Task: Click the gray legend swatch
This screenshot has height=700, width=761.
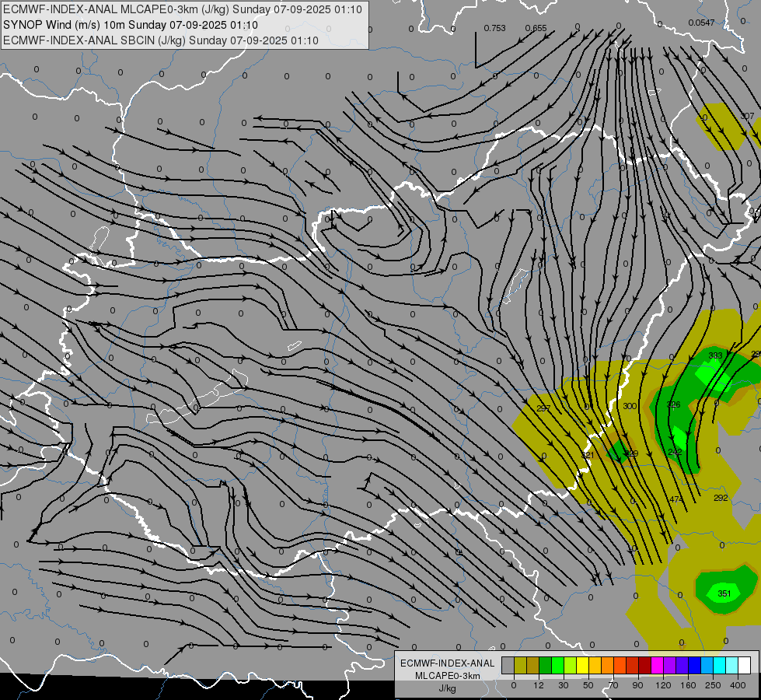Action: click(508, 665)
